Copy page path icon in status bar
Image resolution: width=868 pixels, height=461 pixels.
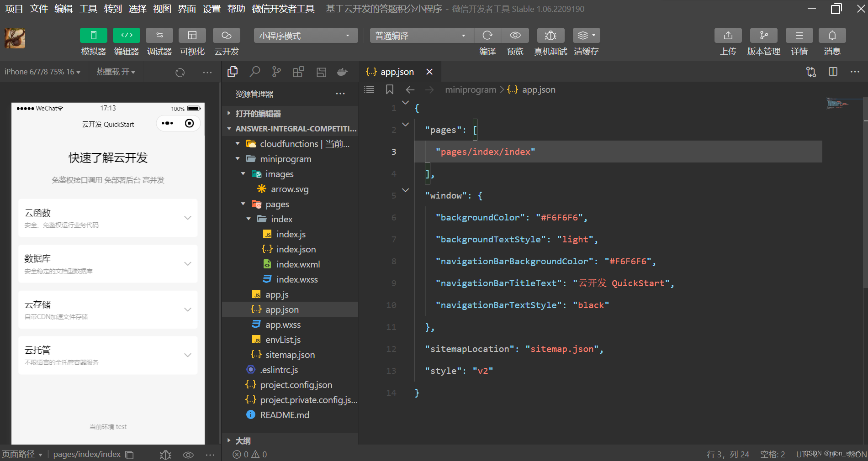(129, 455)
